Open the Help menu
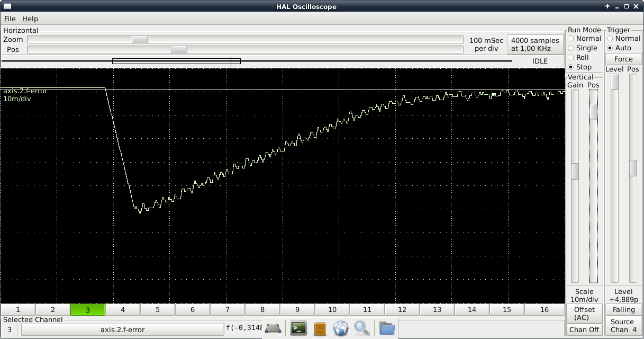Viewport: 644px width, 339px height. (30, 19)
